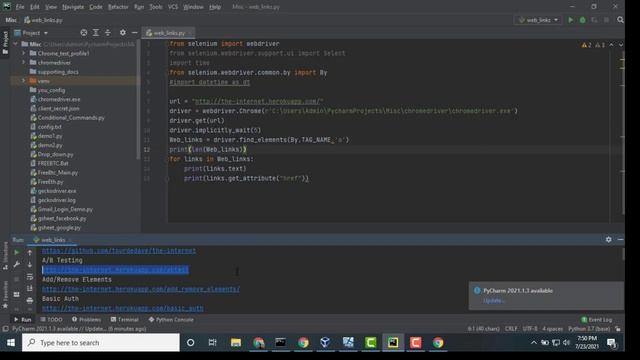Open basic_auth link in run output
Screen dimensions: 640x360
122,308
